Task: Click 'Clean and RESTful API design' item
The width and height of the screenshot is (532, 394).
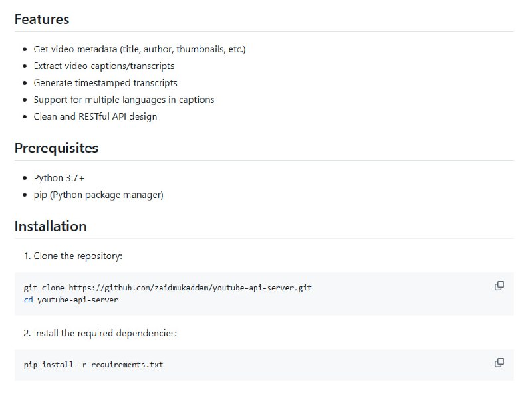Action: 95,116
